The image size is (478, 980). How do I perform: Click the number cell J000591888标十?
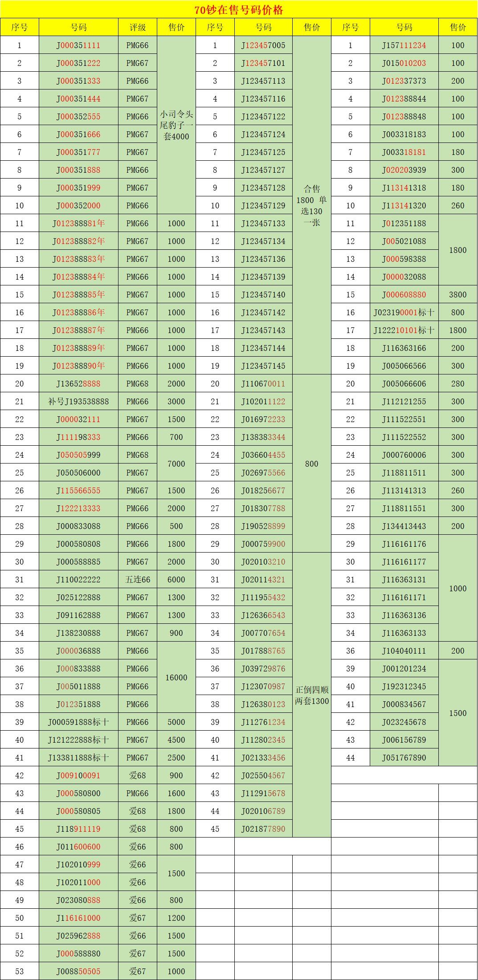[x=78, y=722]
